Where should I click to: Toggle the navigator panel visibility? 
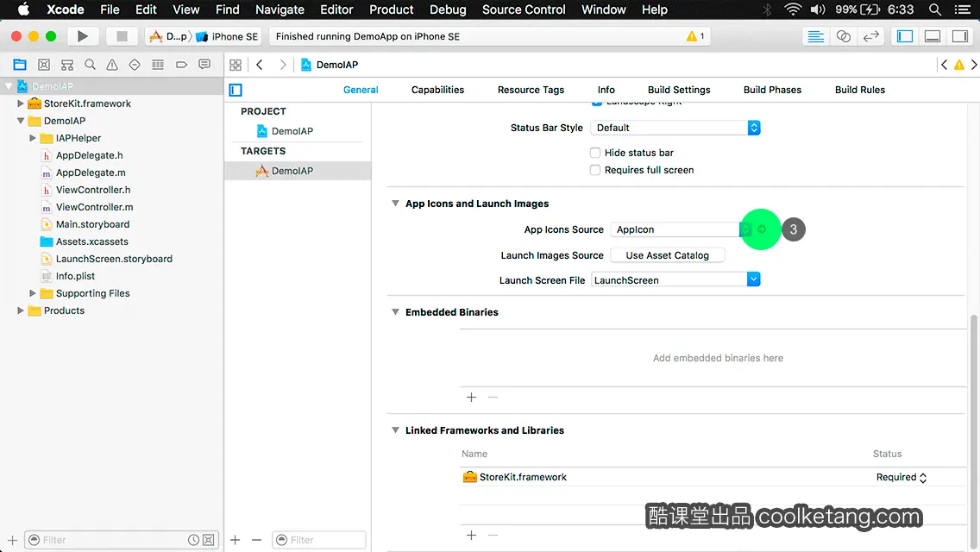905,36
